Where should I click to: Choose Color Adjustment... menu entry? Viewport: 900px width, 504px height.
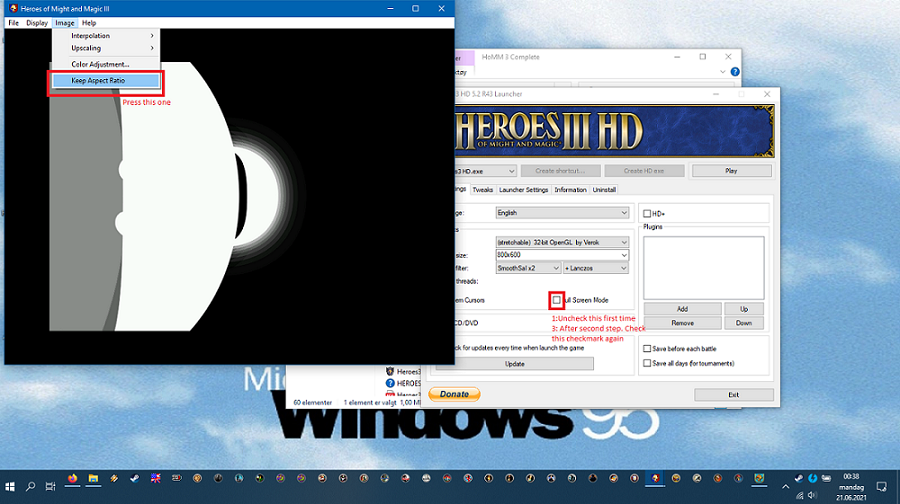[x=106, y=64]
